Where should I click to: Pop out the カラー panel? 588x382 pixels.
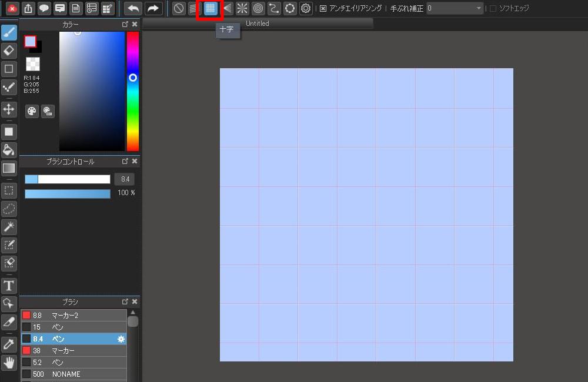coord(125,24)
